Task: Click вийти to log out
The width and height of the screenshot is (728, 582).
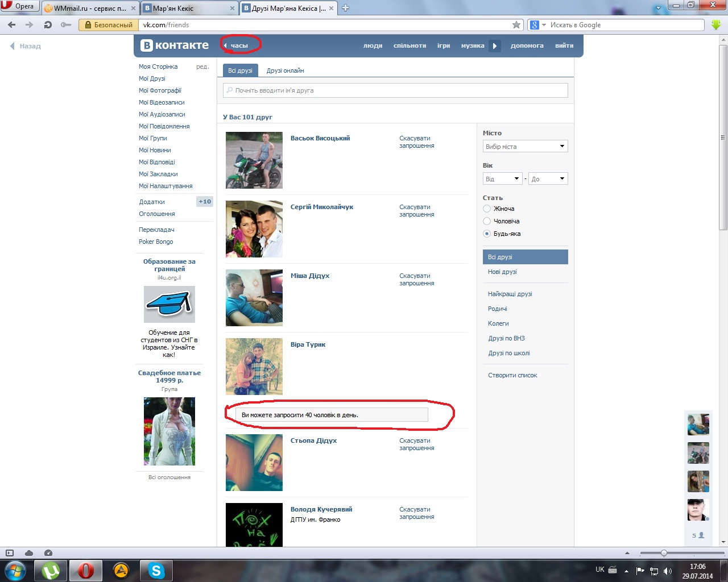Action: click(564, 45)
